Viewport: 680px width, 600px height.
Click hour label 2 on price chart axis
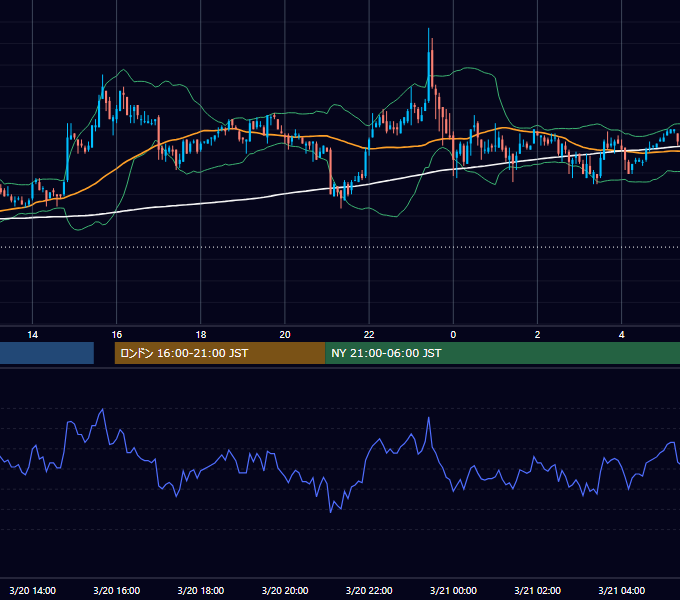[537, 335]
